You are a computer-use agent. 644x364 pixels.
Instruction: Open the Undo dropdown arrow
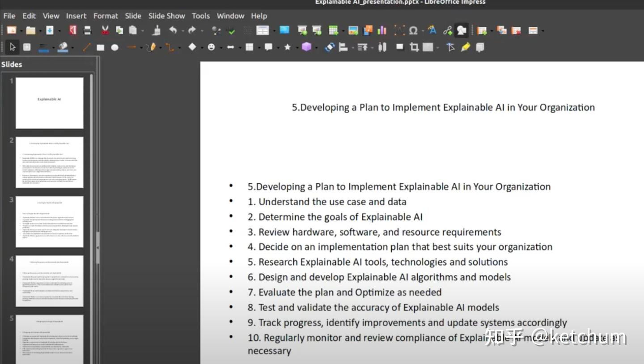click(x=183, y=30)
